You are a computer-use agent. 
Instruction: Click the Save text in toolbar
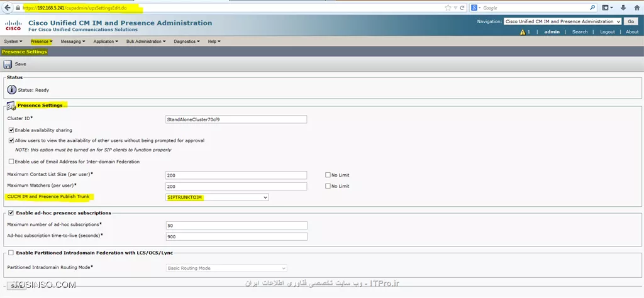20,64
